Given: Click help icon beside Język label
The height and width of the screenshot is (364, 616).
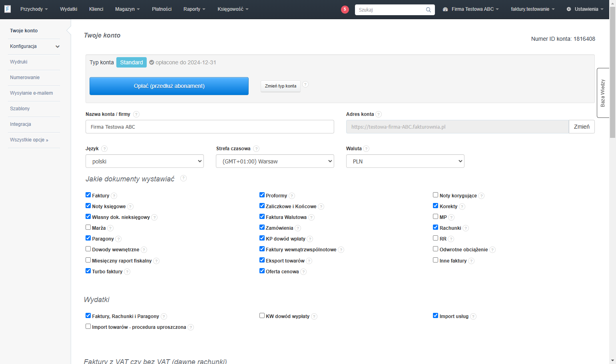Looking at the screenshot, I should tap(104, 149).
